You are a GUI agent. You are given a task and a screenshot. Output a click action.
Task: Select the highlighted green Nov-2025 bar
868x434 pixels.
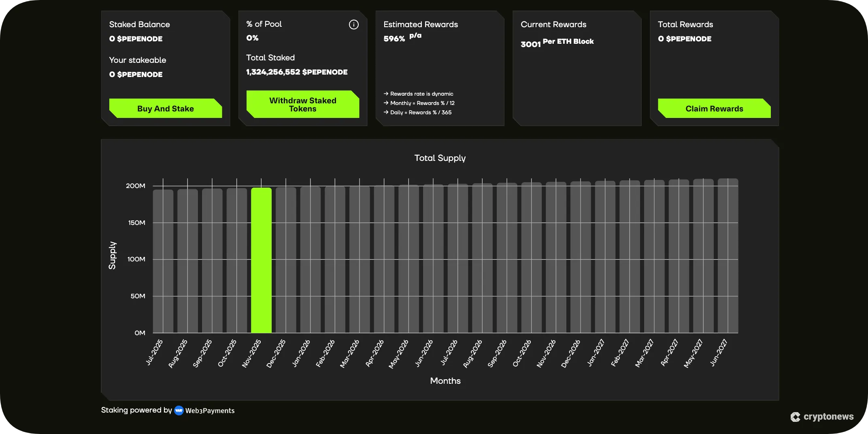click(x=261, y=260)
